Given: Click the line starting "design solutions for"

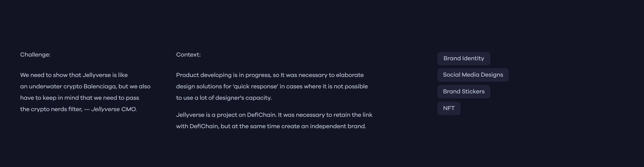Looking at the screenshot, I should point(272,87).
